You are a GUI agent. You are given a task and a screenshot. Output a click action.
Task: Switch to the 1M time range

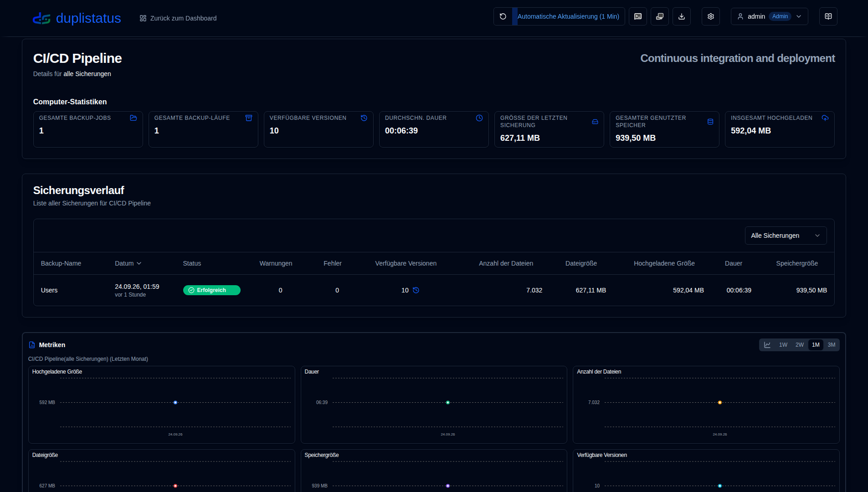(x=816, y=345)
